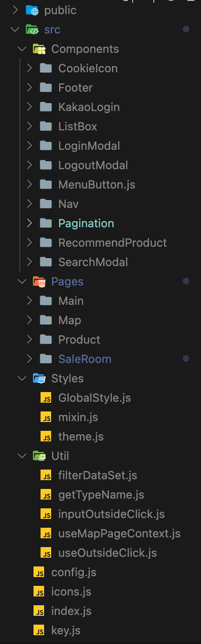Image resolution: width=201 pixels, height=644 pixels.
Task: Click the orange Pages folder icon
Action: [39, 281]
